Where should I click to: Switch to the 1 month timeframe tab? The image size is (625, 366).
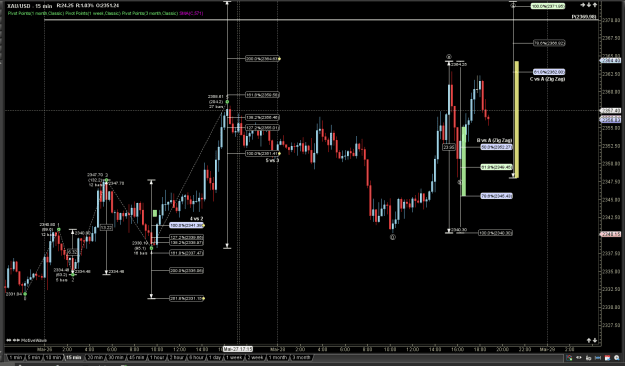277,358
